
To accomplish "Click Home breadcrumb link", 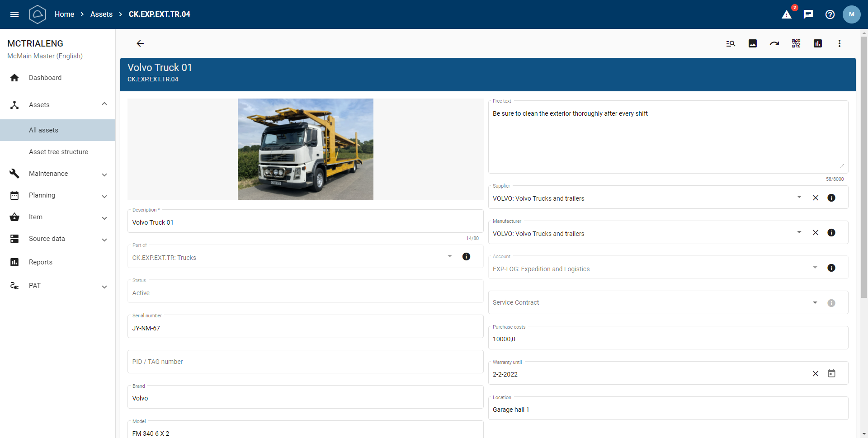I will click(x=64, y=14).
